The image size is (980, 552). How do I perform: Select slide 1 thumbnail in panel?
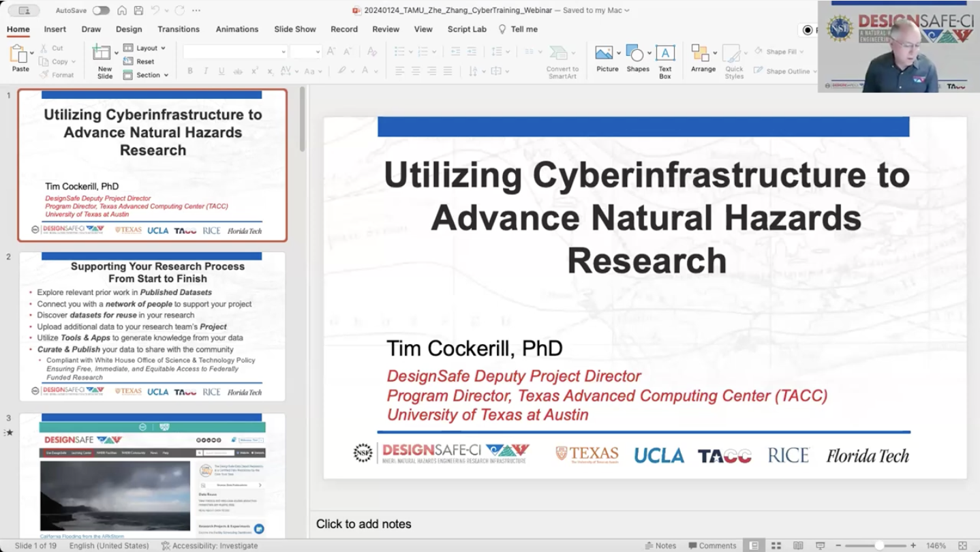click(x=153, y=165)
